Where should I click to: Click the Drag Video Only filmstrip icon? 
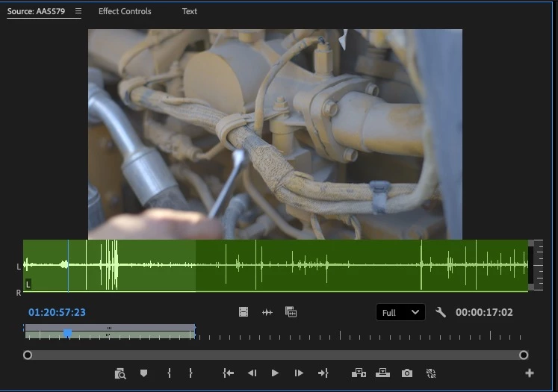tap(244, 312)
